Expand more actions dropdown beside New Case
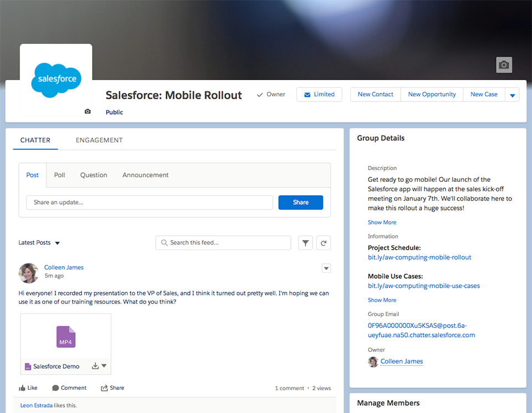Image resolution: width=532 pixels, height=413 pixels. tap(512, 95)
